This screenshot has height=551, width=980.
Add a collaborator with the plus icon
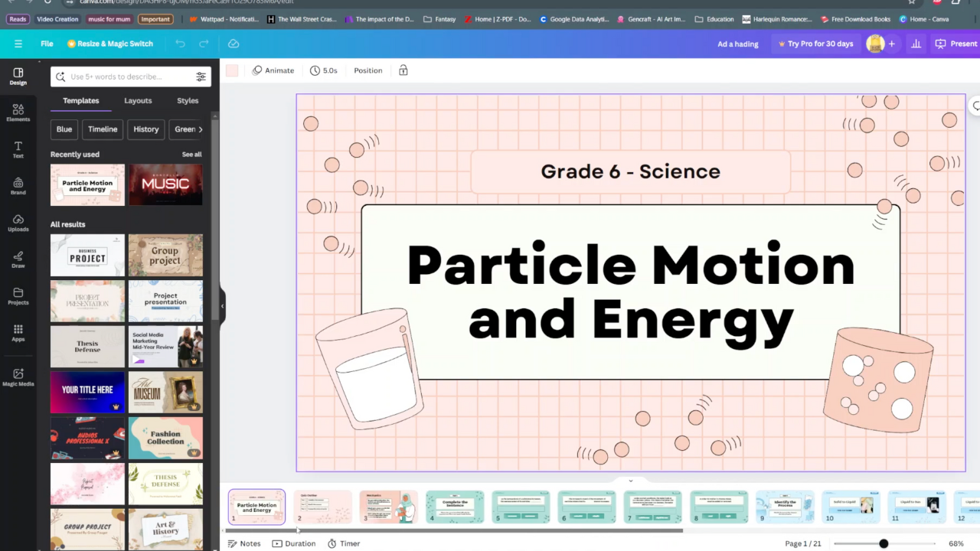click(x=891, y=44)
